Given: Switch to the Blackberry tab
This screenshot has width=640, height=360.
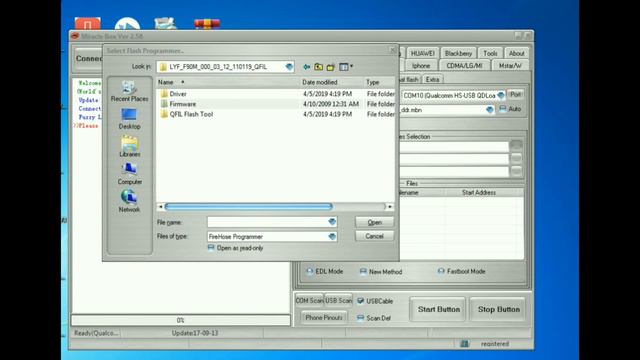Looking at the screenshot, I should tap(458, 53).
